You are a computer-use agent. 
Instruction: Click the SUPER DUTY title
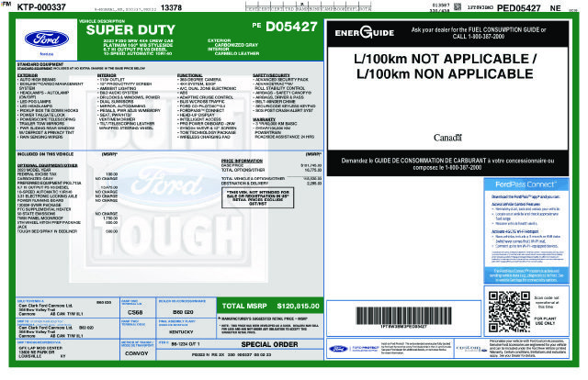(130, 30)
